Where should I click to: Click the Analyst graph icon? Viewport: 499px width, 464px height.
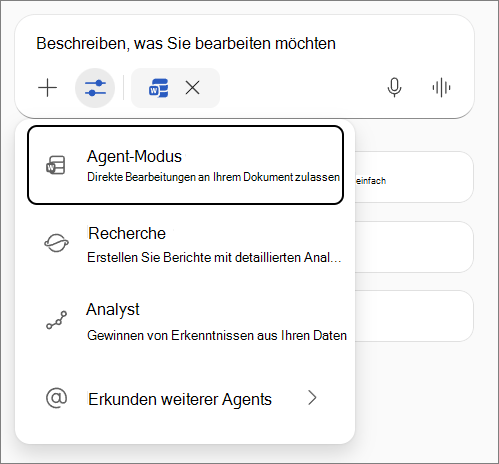pyautogui.click(x=56, y=320)
